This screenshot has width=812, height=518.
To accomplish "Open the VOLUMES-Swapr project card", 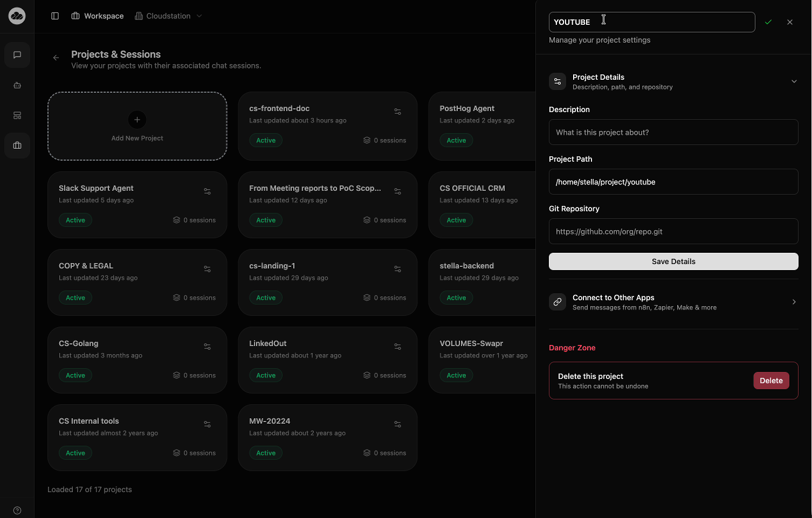I will click(x=482, y=360).
